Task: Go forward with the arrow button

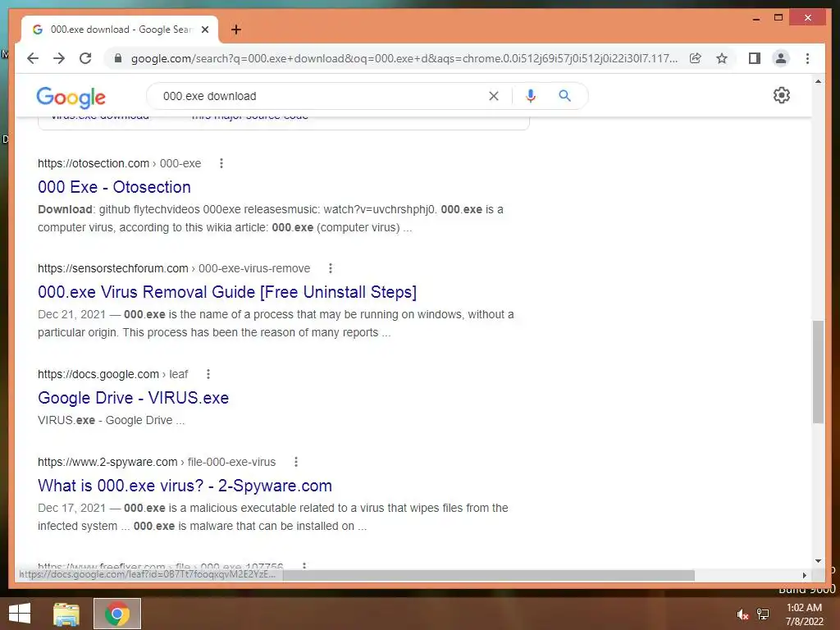Action: [59, 58]
